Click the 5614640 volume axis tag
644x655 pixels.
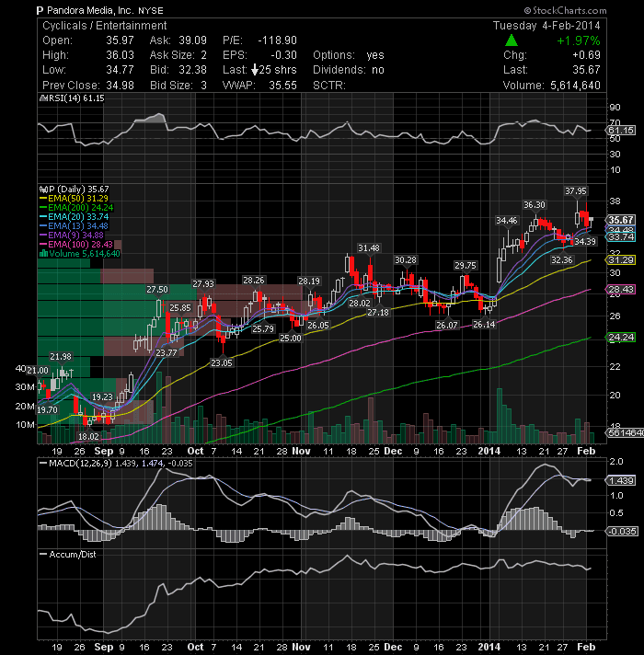[625, 433]
